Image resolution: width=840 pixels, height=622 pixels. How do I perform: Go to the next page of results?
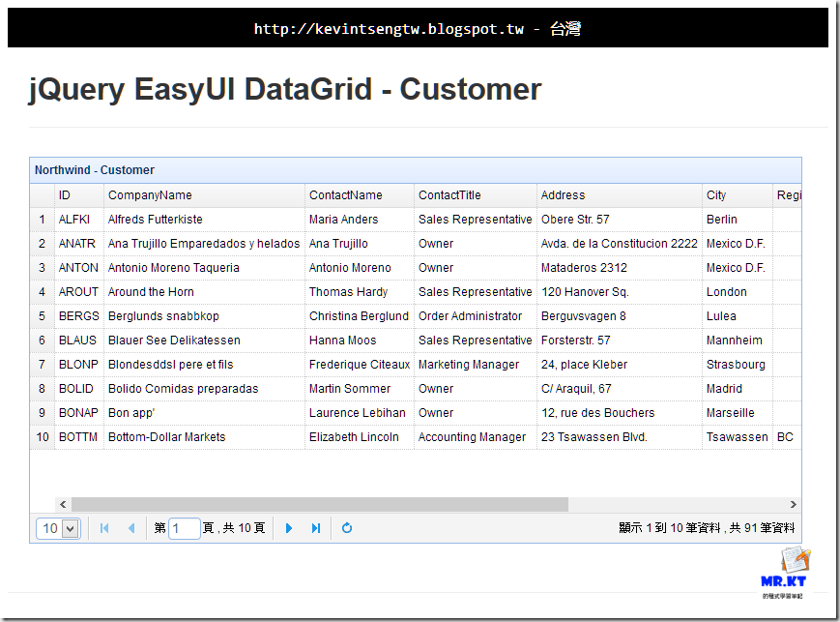pyautogui.click(x=289, y=528)
